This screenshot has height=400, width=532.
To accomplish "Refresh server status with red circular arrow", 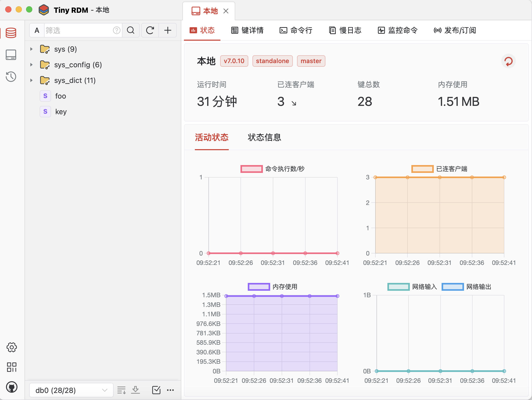I will 508,61.
